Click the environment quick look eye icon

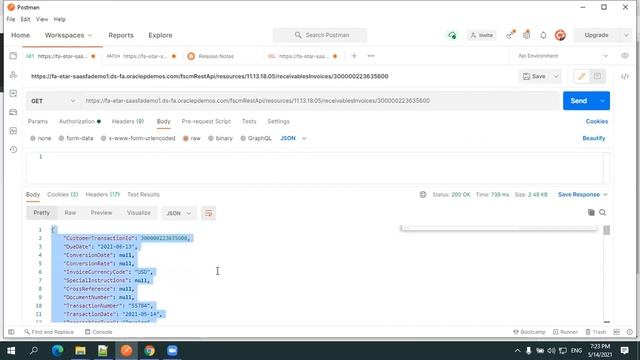tap(625, 56)
